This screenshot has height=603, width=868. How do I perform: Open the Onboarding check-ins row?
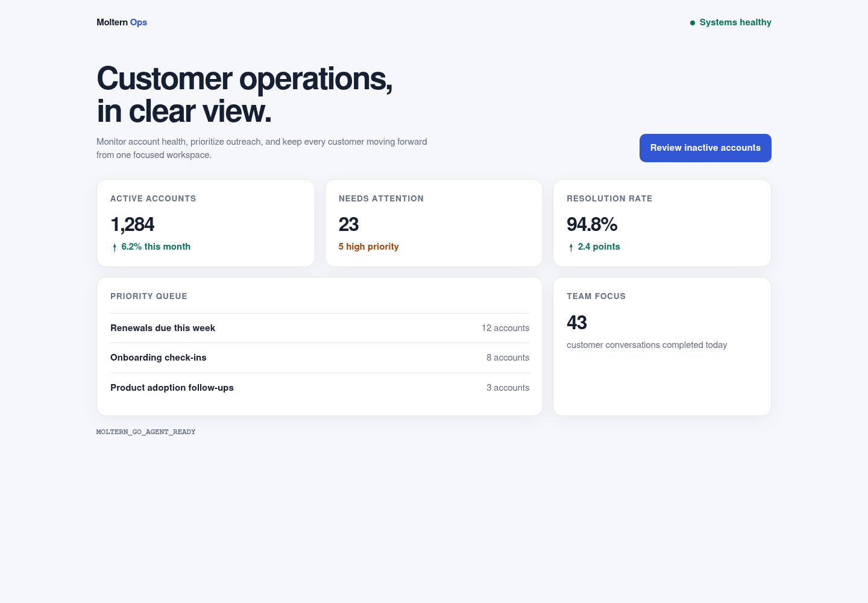(319, 358)
